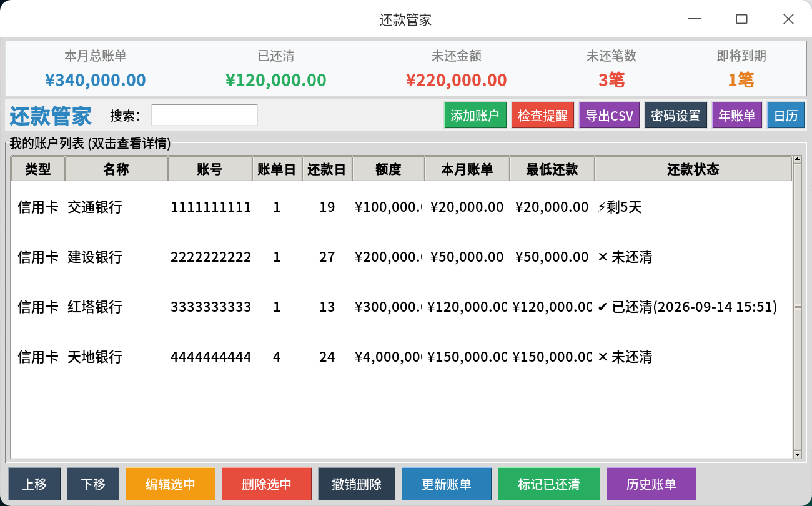Sort by the 名称 column header
This screenshot has width=812, height=506.
click(x=116, y=169)
